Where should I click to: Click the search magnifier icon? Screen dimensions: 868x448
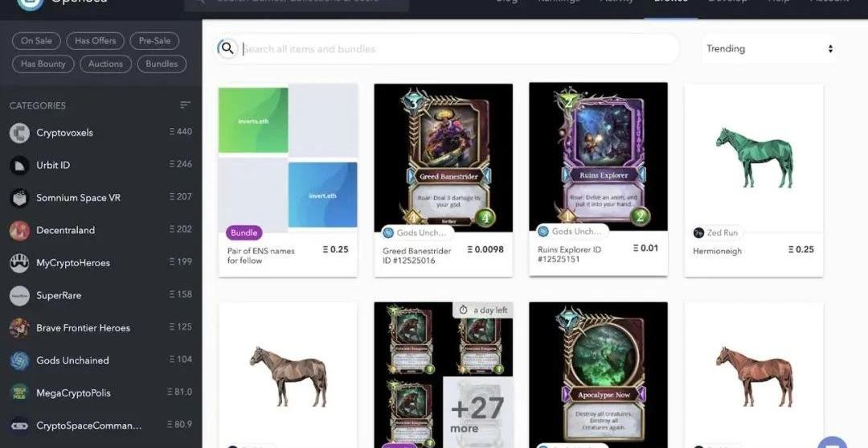pos(227,49)
